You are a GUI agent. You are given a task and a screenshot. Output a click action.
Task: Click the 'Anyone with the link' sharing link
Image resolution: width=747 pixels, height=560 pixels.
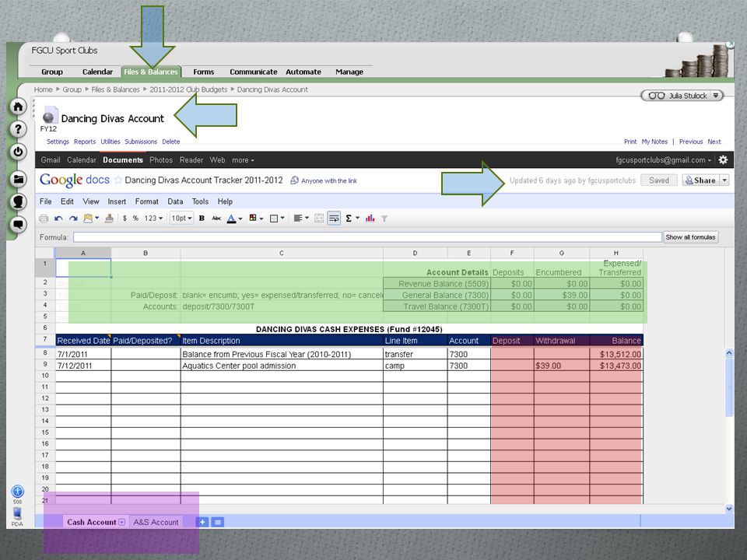328,181
